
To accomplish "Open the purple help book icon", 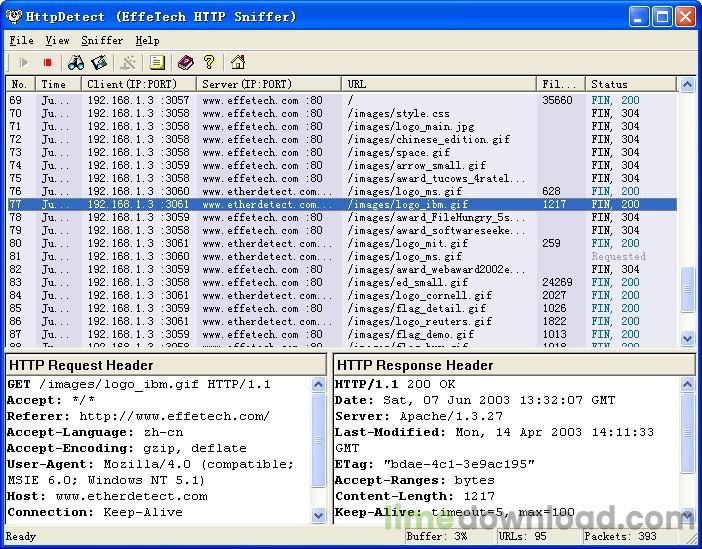I will coord(185,63).
